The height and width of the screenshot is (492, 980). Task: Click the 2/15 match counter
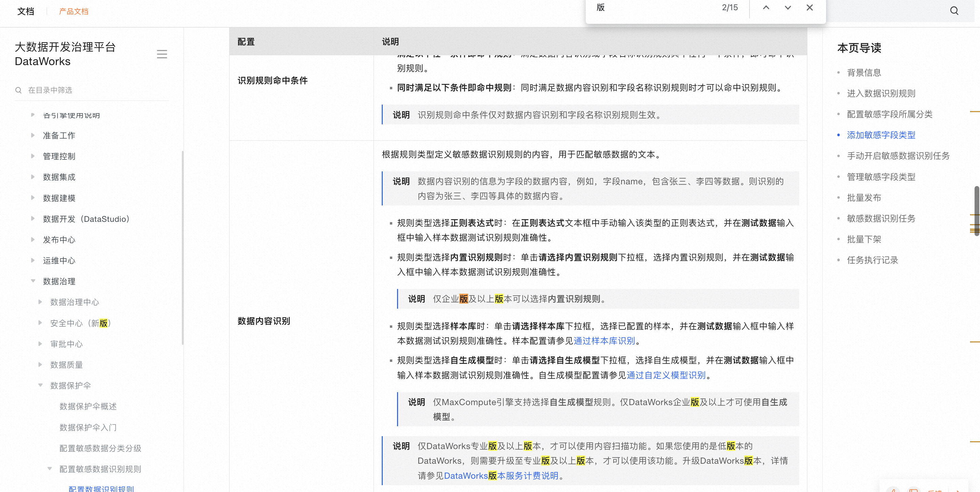pyautogui.click(x=730, y=7)
